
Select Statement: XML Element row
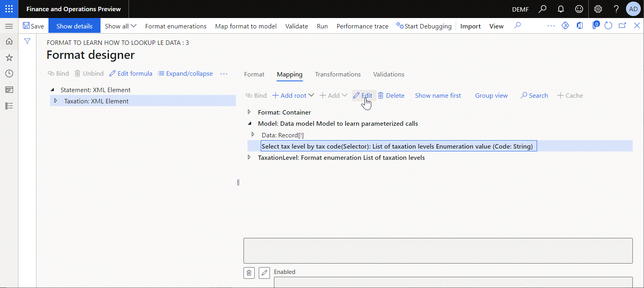143,90
